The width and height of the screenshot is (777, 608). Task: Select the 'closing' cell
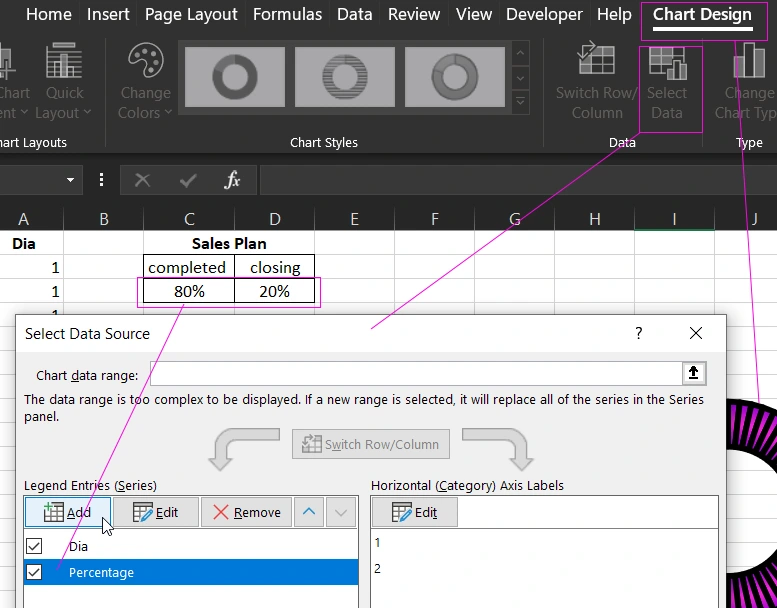coord(275,268)
